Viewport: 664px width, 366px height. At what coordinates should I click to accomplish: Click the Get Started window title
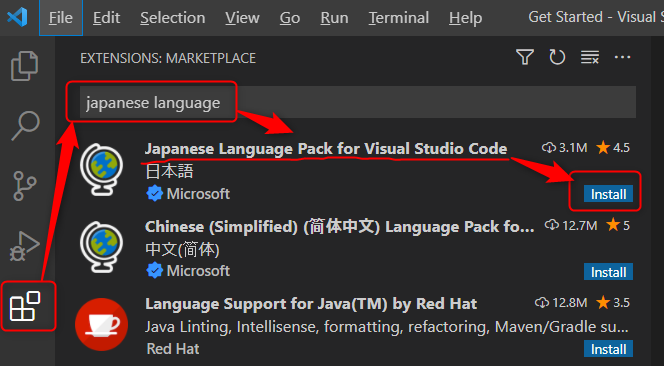(x=596, y=17)
